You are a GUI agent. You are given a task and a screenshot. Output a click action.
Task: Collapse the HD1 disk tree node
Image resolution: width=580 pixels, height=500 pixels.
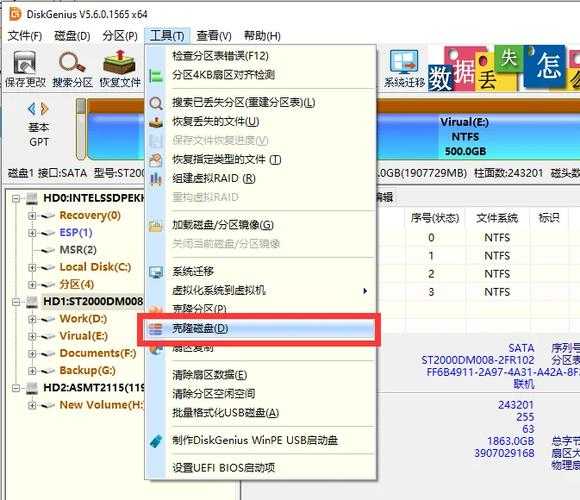pyautogui.click(x=16, y=302)
